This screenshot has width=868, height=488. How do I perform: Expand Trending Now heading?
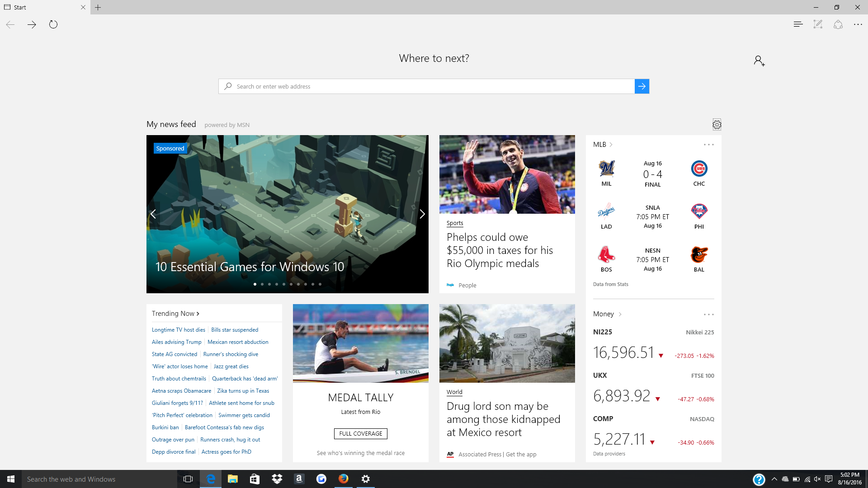click(175, 314)
